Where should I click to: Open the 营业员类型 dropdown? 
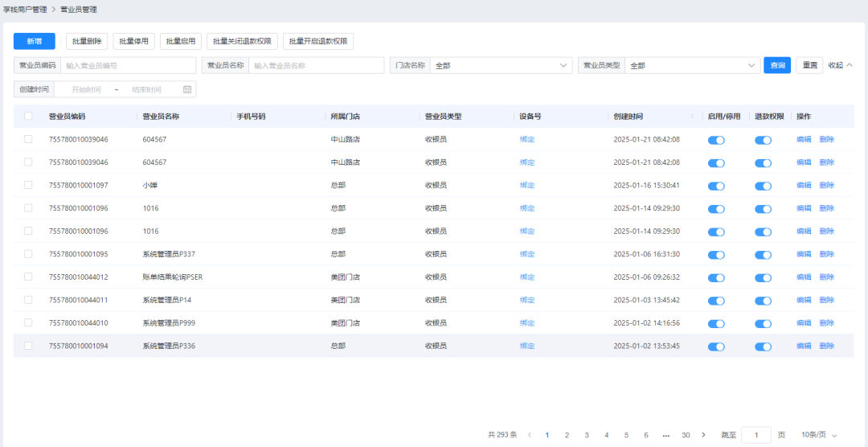pyautogui.click(x=693, y=65)
